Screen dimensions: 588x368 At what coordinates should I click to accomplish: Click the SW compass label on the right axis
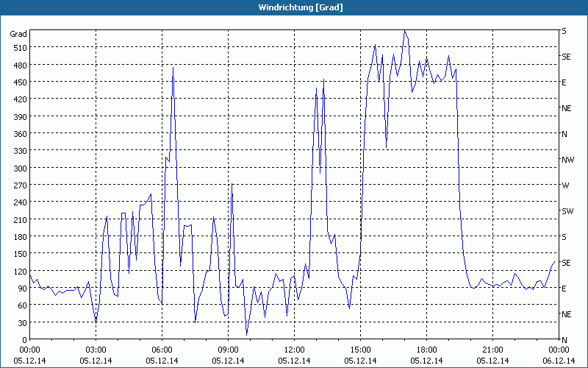(x=567, y=211)
